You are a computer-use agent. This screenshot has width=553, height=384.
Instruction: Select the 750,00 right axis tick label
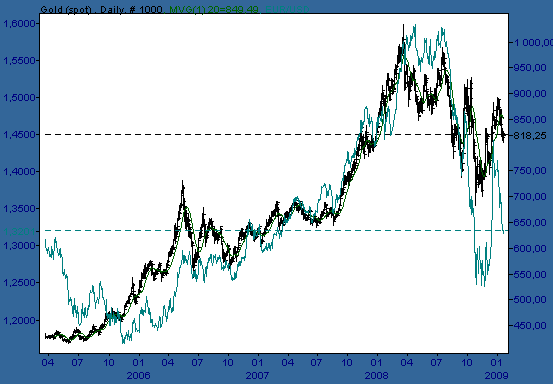pos(531,170)
